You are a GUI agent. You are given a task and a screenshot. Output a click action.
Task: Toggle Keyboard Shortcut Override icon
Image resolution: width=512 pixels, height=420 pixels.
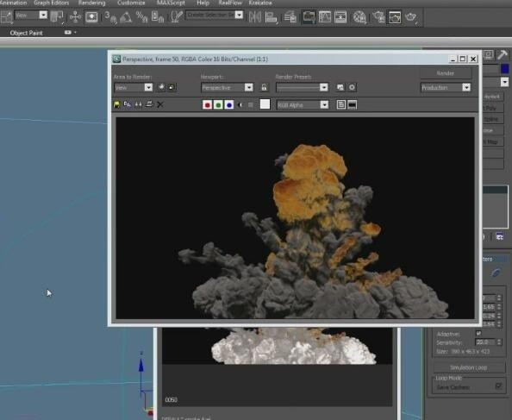pyautogui.click(x=91, y=17)
